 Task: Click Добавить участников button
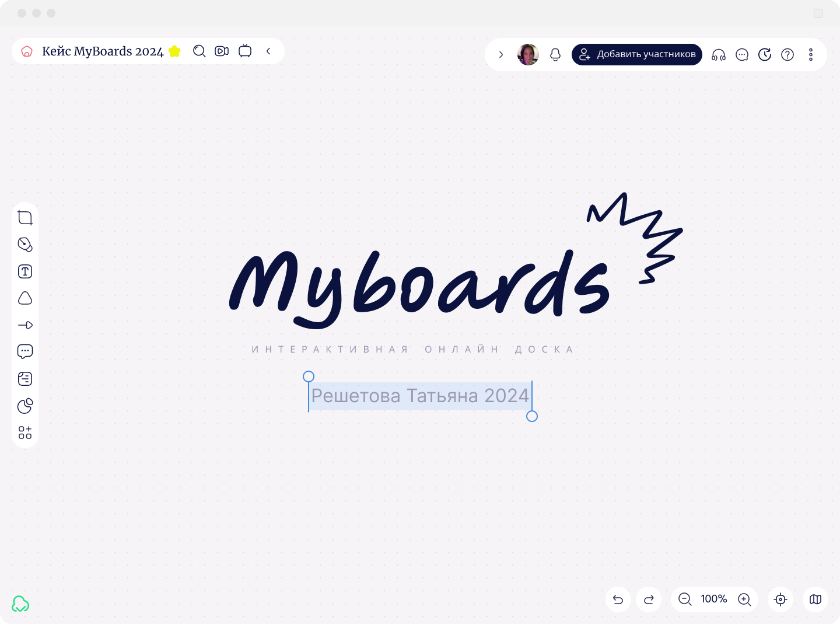coord(637,55)
